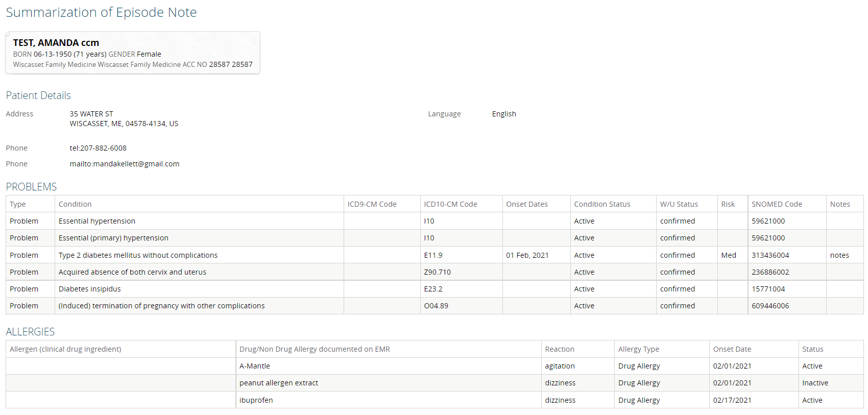Screen dimensions: 868x415
Task: Click the Diabetes insipidus condition
Action: [90, 289]
